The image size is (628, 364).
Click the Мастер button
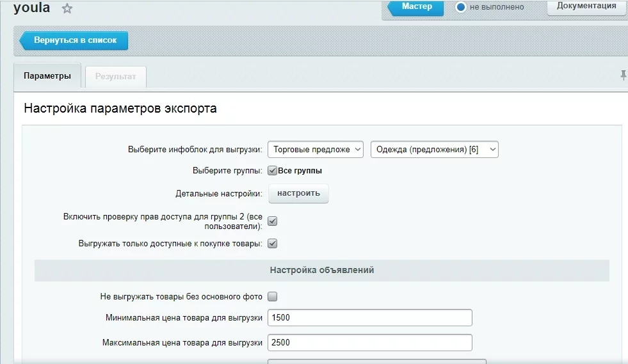pyautogui.click(x=417, y=7)
